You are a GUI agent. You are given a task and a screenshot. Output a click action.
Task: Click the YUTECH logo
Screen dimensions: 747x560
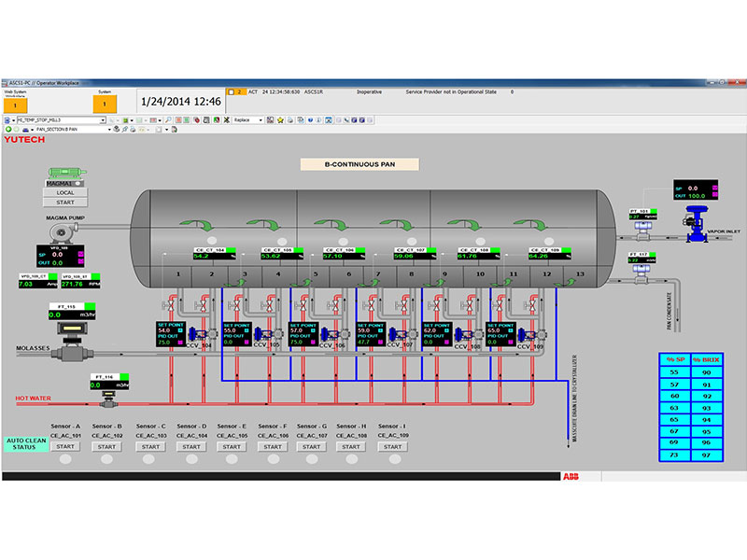(x=24, y=139)
